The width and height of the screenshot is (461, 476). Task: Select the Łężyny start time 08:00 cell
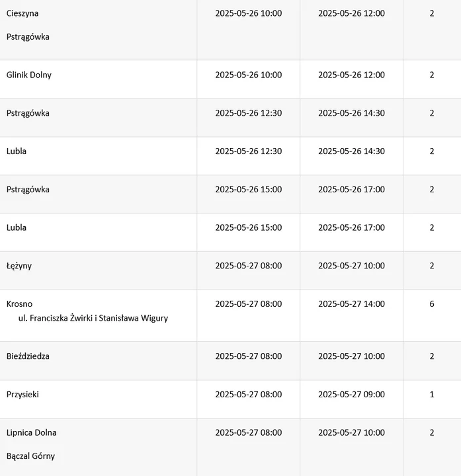pyautogui.click(x=248, y=266)
